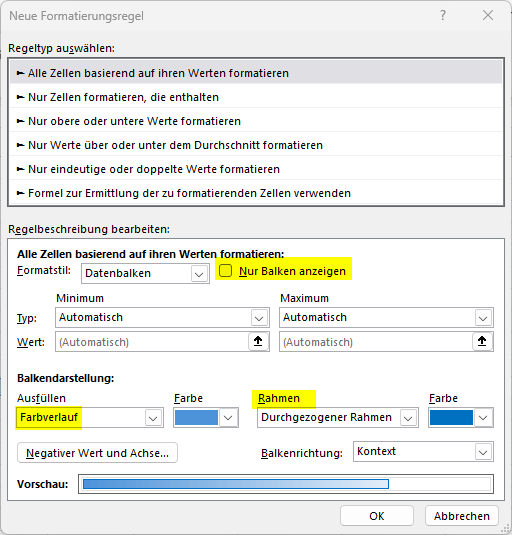The width and height of the screenshot is (512, 535).
Task: Open the Rahmen 'Durchgezogener Rahmen' dropdown
Action: coord(338,417)
